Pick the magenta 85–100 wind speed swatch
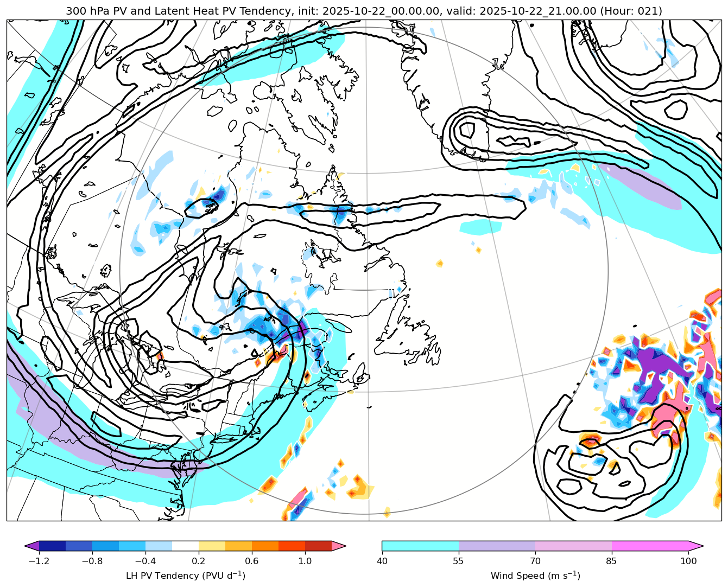728x588 pixels. pos(650,546)
